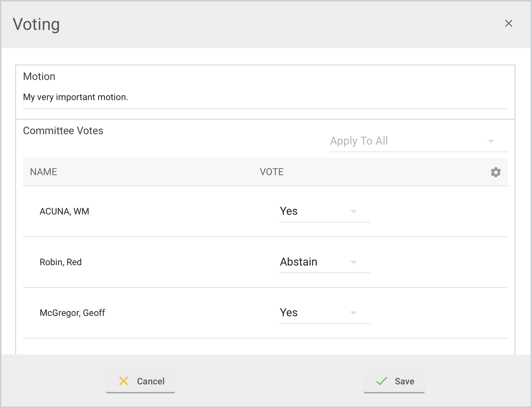Click the dropdown arrow in McGregor, Geoff's row
Screen dimensions: 532x408
[x=354, y=313]
